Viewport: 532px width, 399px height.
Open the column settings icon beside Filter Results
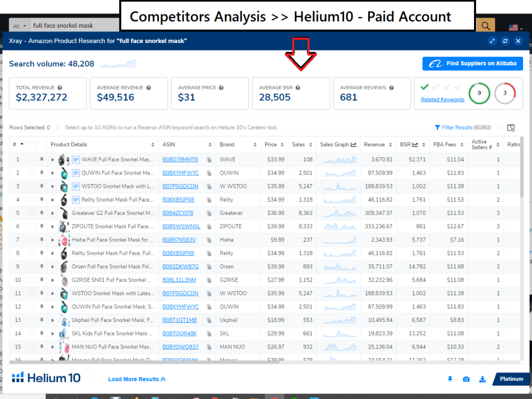[511, 128]
